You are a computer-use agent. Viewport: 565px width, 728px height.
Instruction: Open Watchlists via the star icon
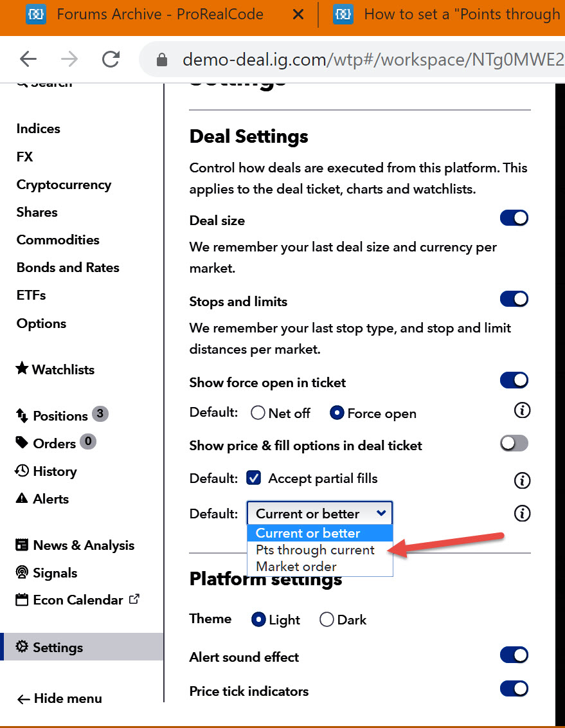tap(22, 369)
